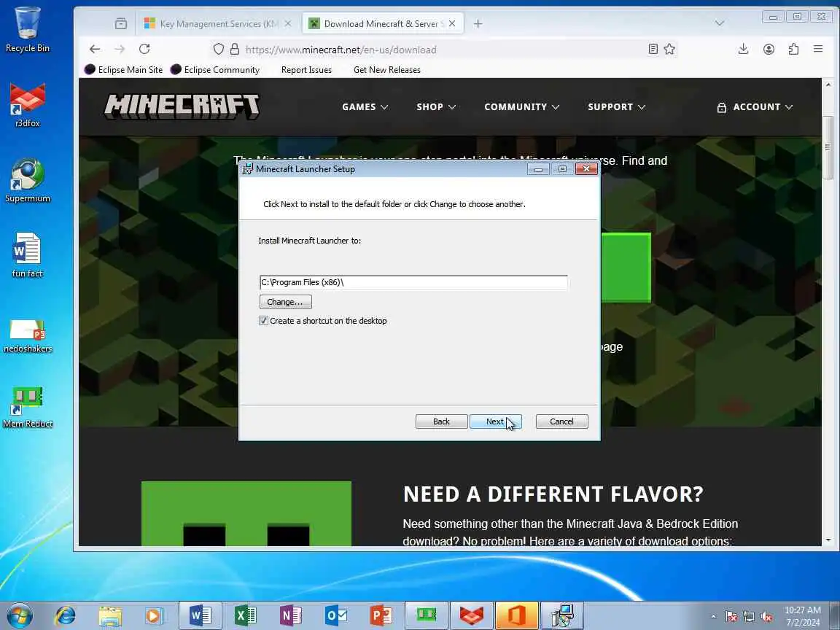Uncheck Create a shortcut on the desktop
Image resolution: width=840 pixels, height=630 pixels.
[x=263, y=321]
